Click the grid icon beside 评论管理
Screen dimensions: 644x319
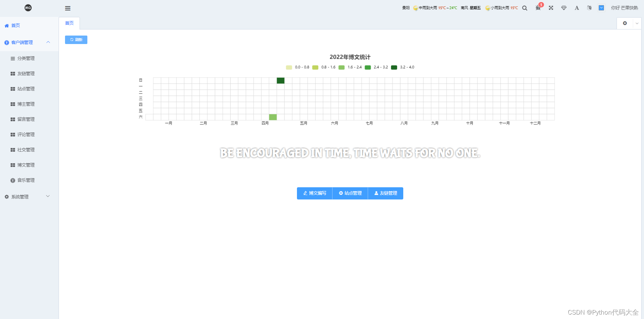tap(13, 135)
